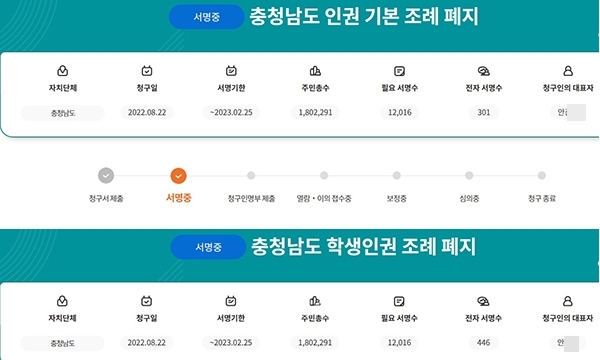Click 서명기한 label in 인권 기본 조례 card
The image size is (600, 360).
(x=231, y=88)
